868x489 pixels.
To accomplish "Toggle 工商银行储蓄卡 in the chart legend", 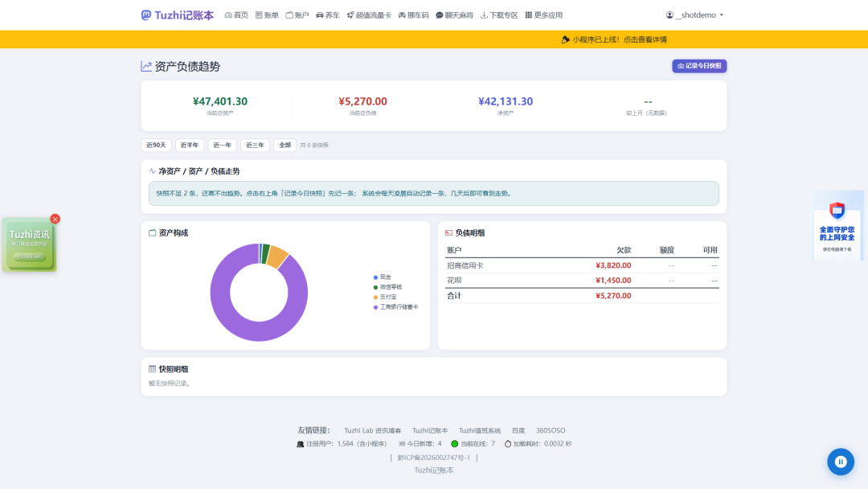I will 395,306.
